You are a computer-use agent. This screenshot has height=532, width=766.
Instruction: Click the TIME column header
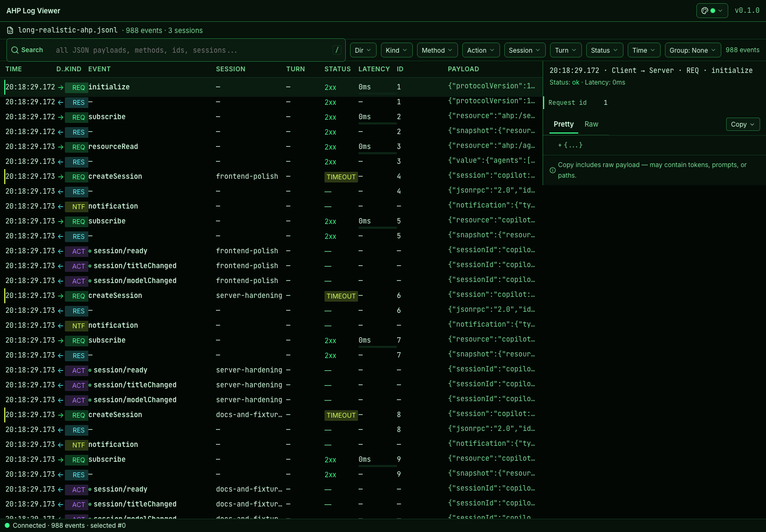pos(14,69)
